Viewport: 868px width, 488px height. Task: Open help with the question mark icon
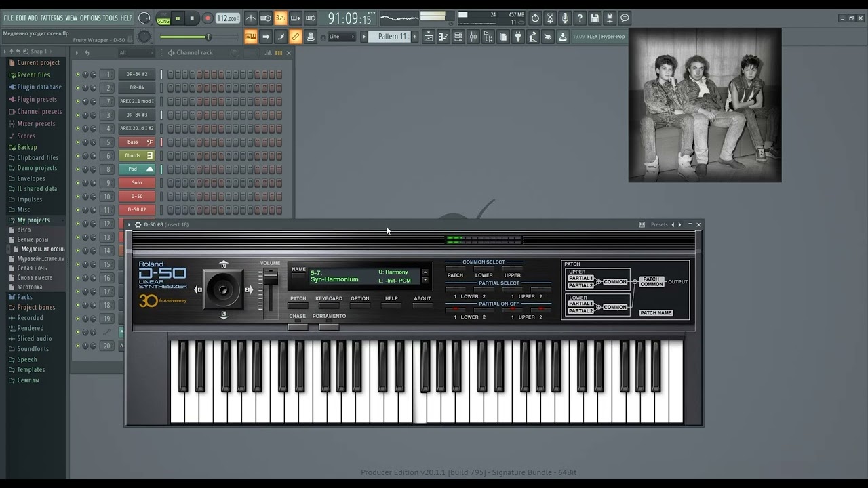pyautogui.click(x=580, y=18)
